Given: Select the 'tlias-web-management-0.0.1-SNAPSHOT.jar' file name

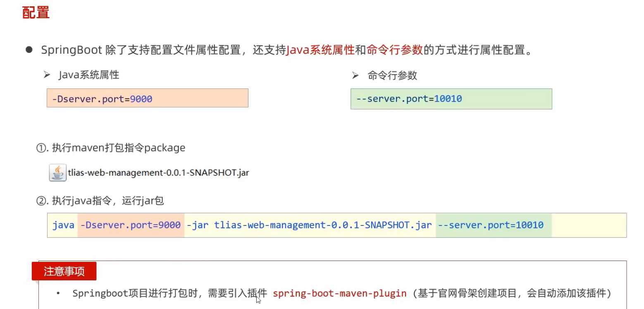Looking at the screenshot, I should tap(158, 172).
